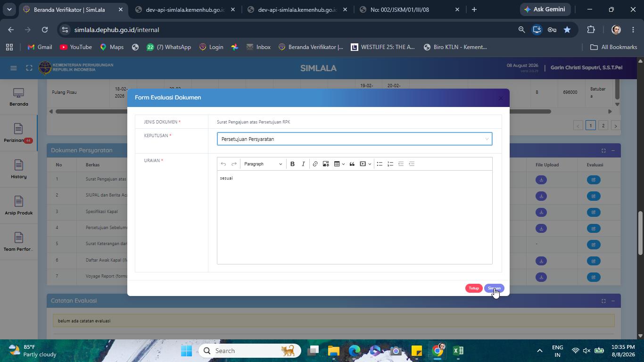Toggle italic formatting in editor toolbar
Screen dimensions: 644x362
[x=303, y=164]
